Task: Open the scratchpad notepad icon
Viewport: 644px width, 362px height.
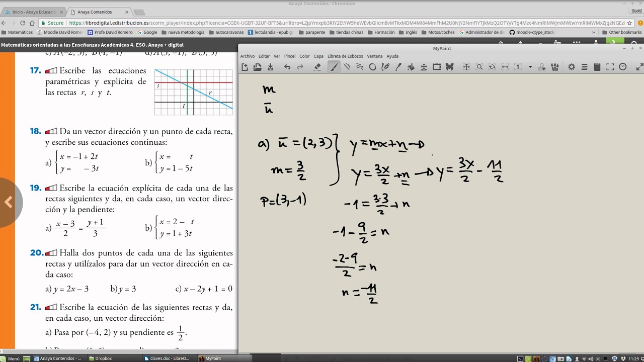Action: point(597,67)
